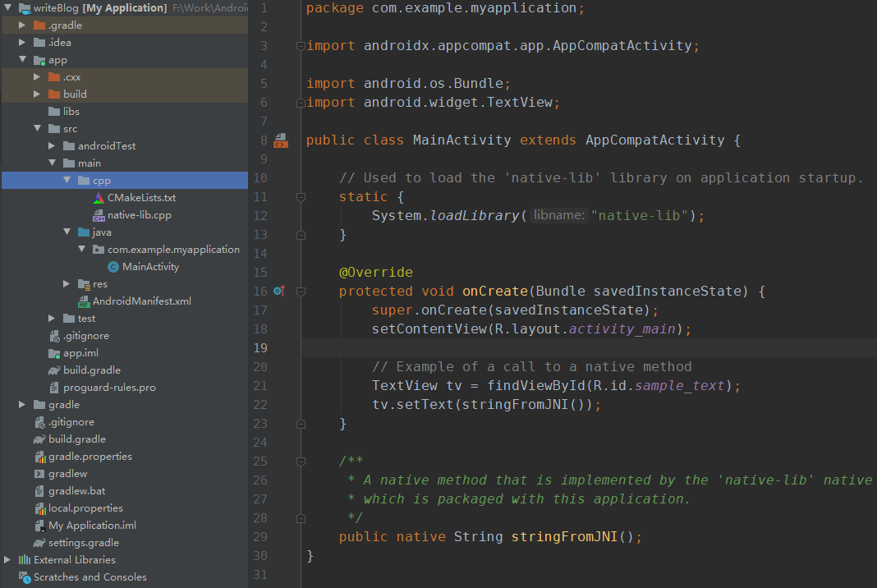Screen dimensions: 877x588
Task: Click the settings.gradle file icon
Action: [x=39, y=543]
